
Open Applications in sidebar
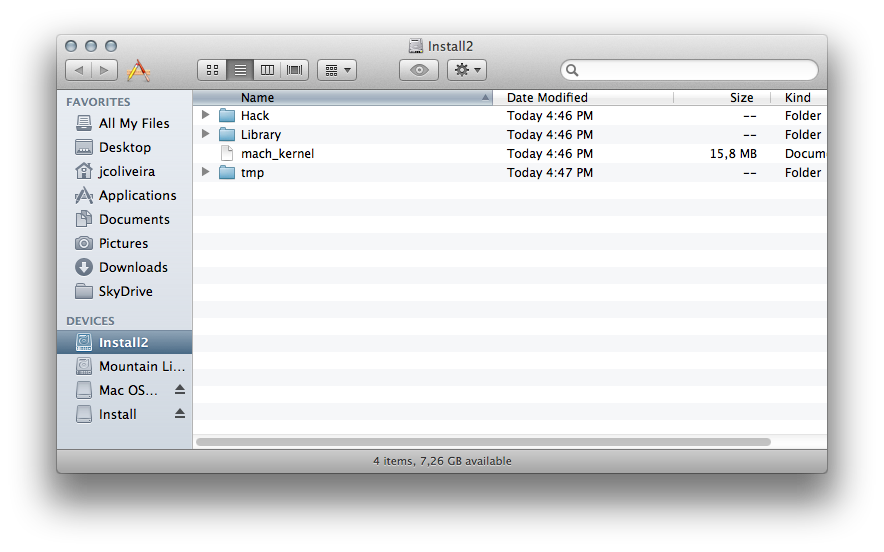pos(125,195)
